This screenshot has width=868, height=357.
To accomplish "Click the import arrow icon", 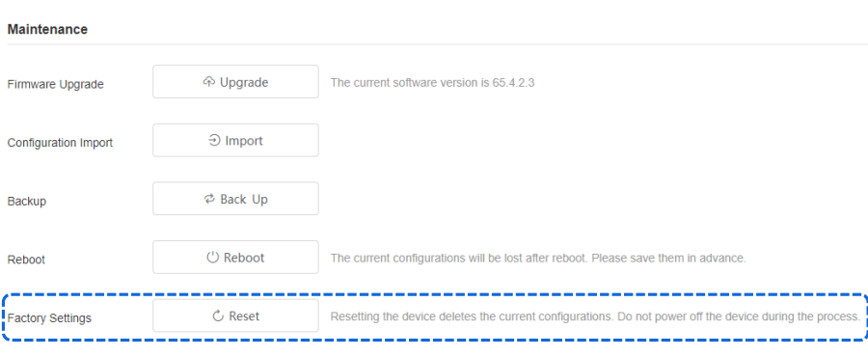I will tap(214, 141).
